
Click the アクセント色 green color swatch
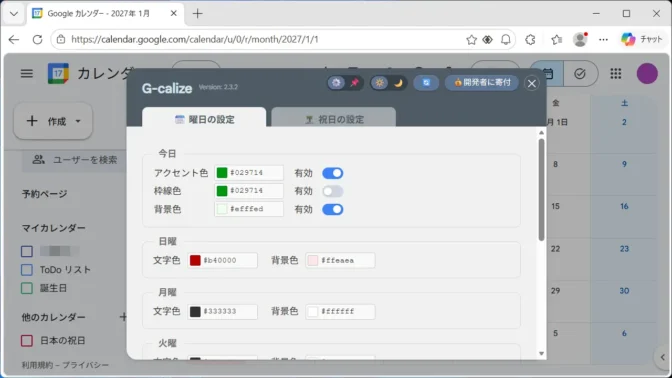pos(222,173)
